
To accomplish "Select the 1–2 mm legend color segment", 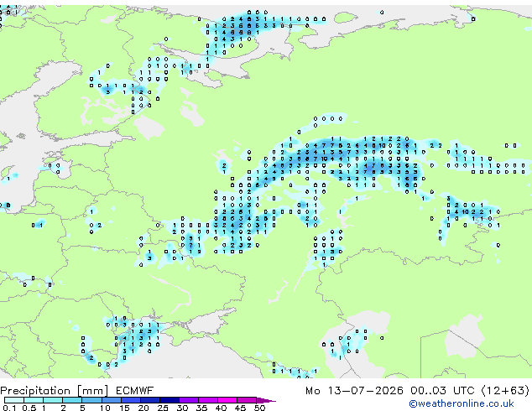I will (53, 400).
